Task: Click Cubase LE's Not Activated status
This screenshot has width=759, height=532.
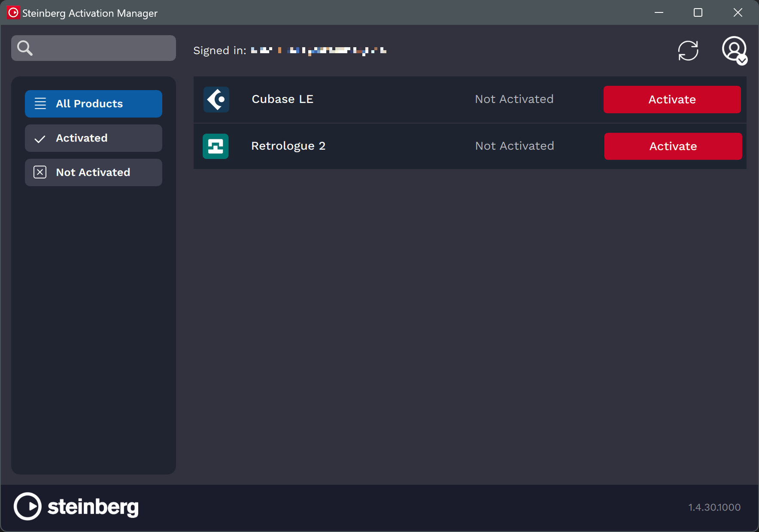Action: point(514,99)
